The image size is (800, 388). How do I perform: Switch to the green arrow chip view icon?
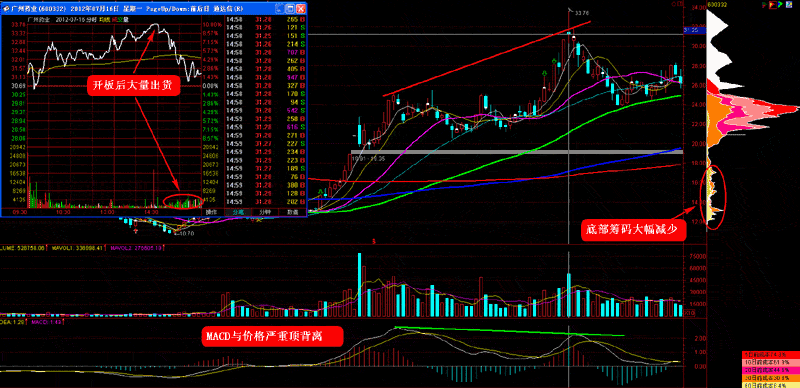[780, 5]
